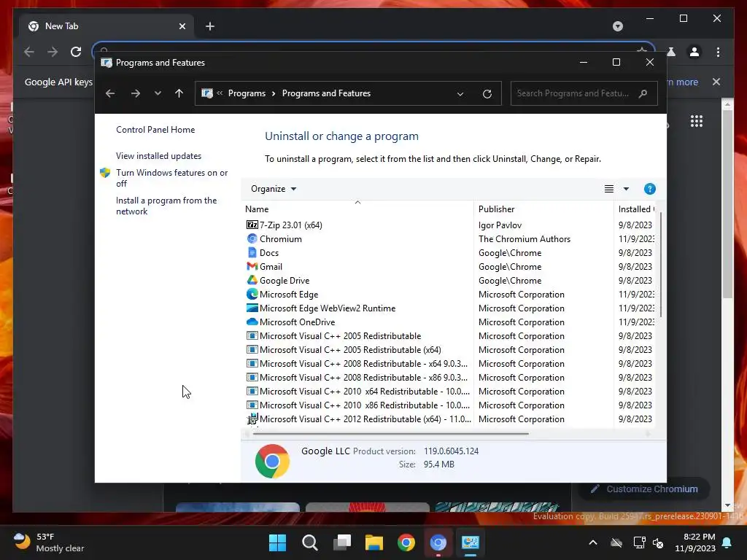Go up one level in Control Panel

click(x=179, y=93)
